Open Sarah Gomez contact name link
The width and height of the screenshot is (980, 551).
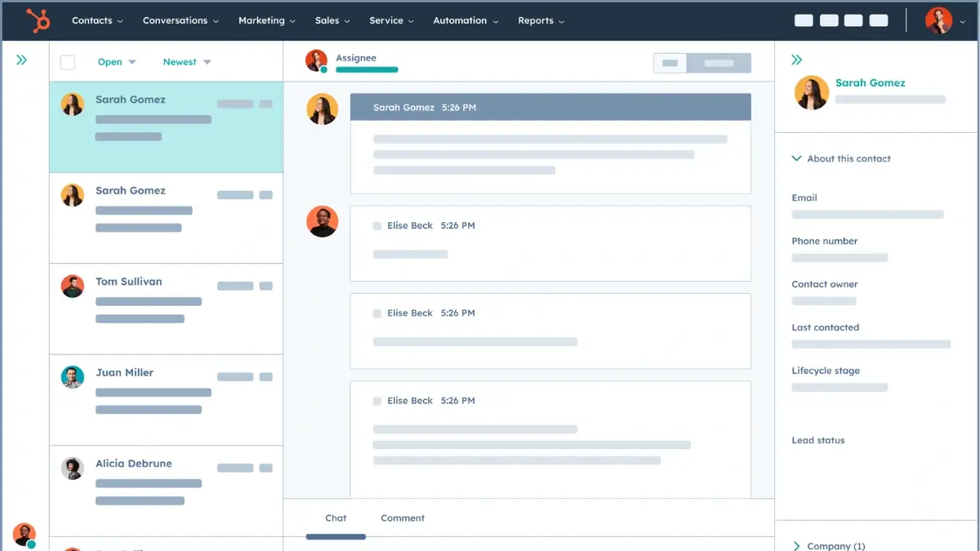click(x=871, y=82)
